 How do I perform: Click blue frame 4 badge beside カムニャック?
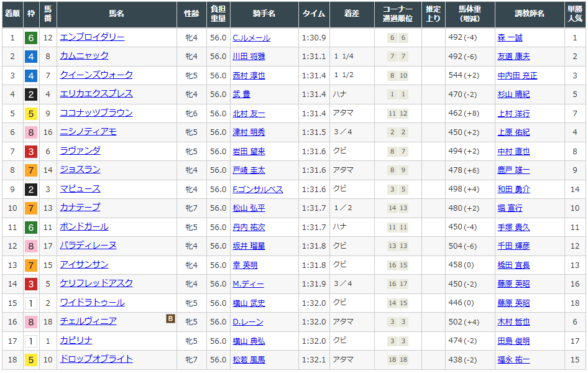[31, 57]
